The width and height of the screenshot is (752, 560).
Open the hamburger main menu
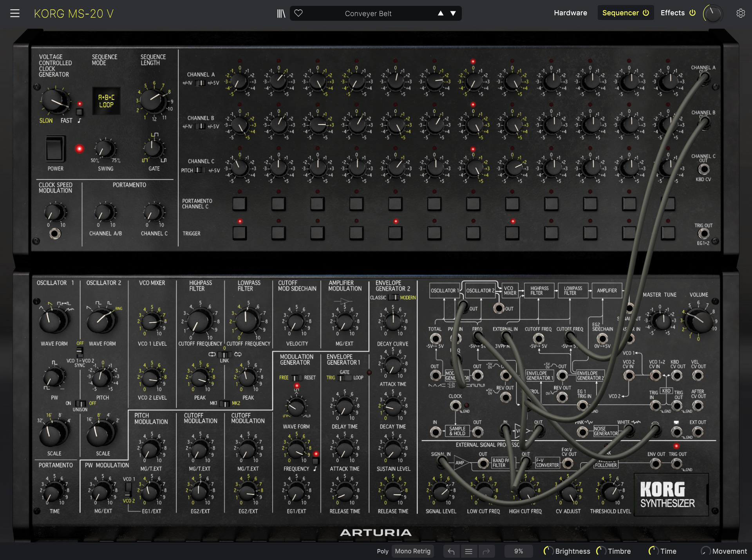(x=15, y=13)
